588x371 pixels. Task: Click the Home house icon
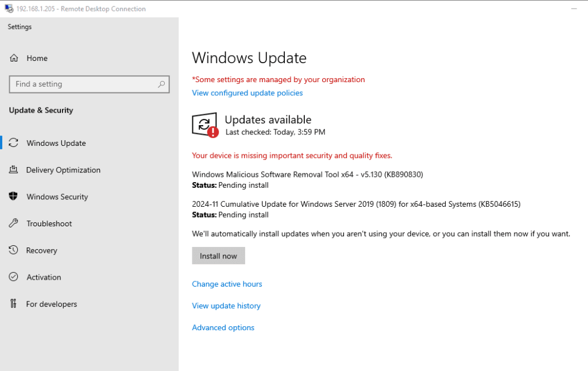[14, 58]
